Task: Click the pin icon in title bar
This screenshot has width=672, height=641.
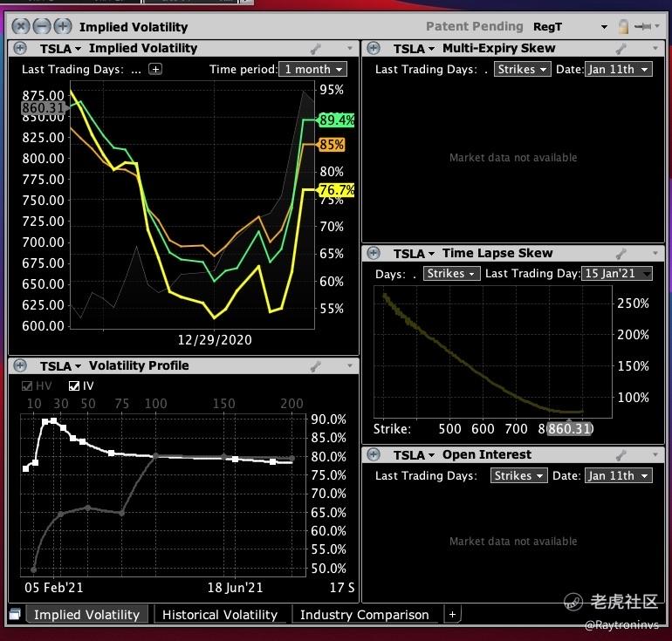Action: pos(643,26)
